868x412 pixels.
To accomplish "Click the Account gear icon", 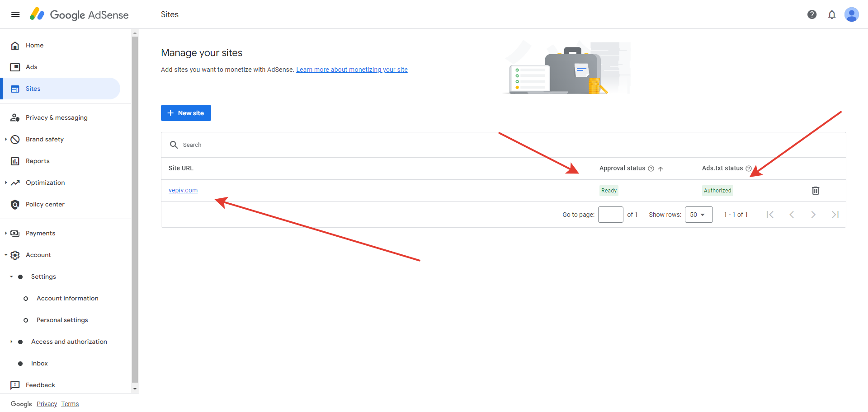I will [15, 255].
